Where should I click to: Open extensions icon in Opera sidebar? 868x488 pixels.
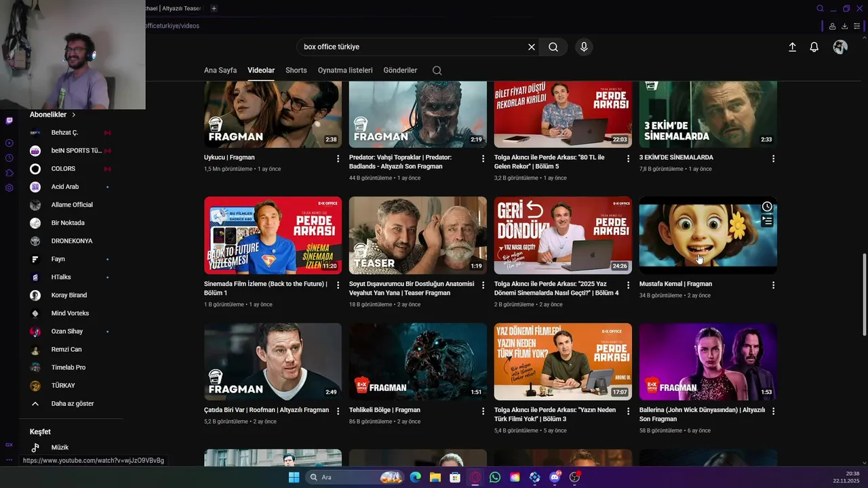[9, 173]
